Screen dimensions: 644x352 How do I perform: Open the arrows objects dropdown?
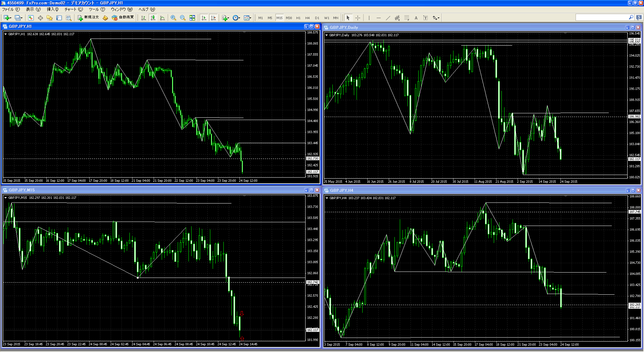click(436, 18)
